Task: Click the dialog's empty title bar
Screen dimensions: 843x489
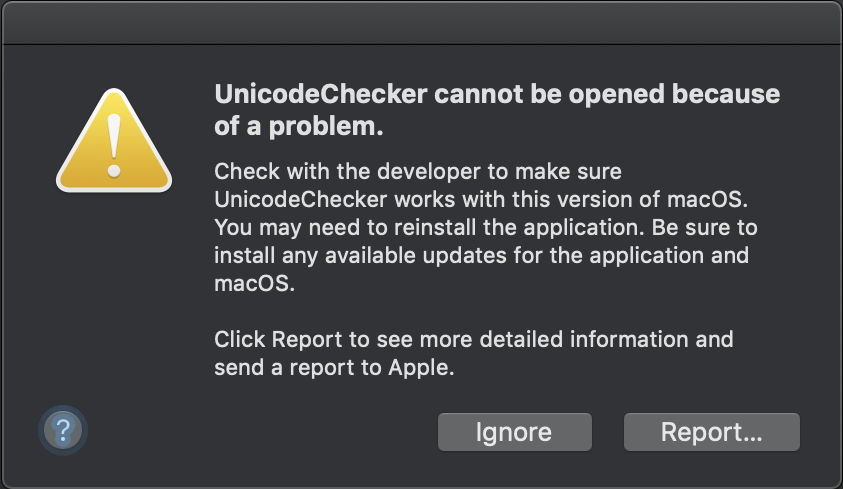Action: (x=421, y=21)
